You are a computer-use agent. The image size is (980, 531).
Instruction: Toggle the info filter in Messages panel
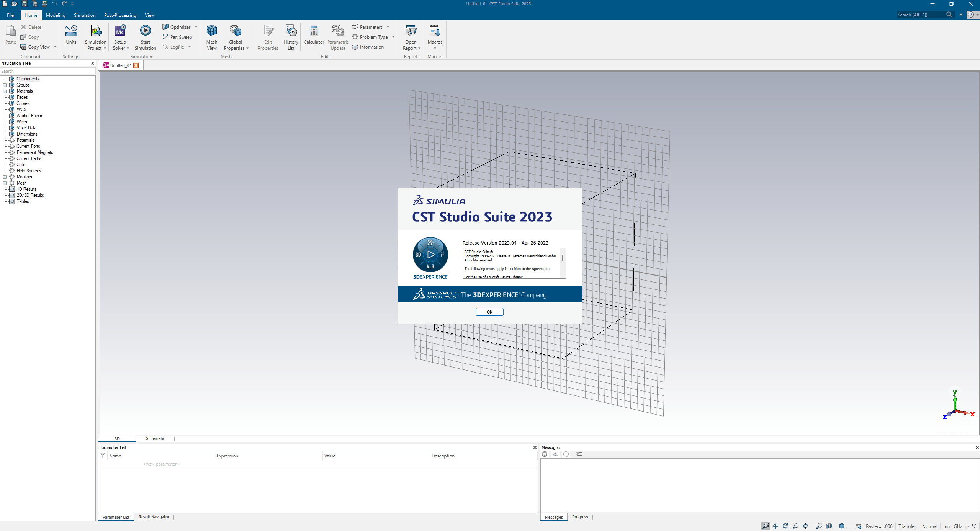click(x=566, y=454)
